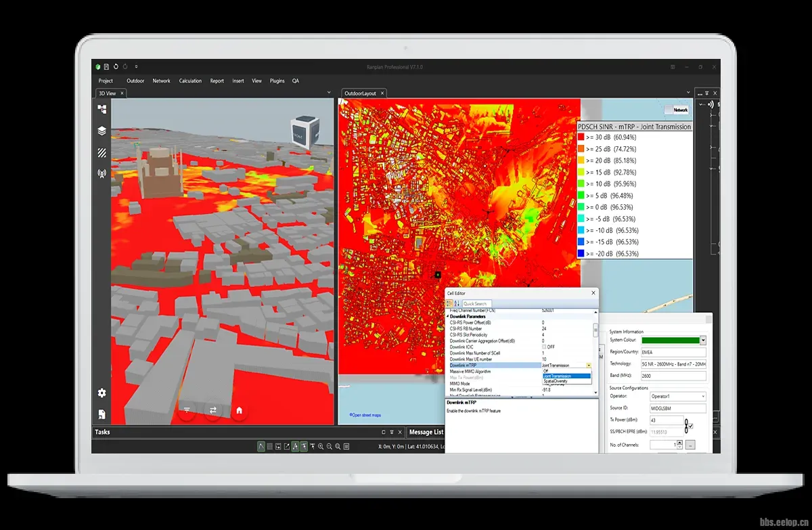Open the project tree panel icon
The image size is (812, 530).
(102, 109)
